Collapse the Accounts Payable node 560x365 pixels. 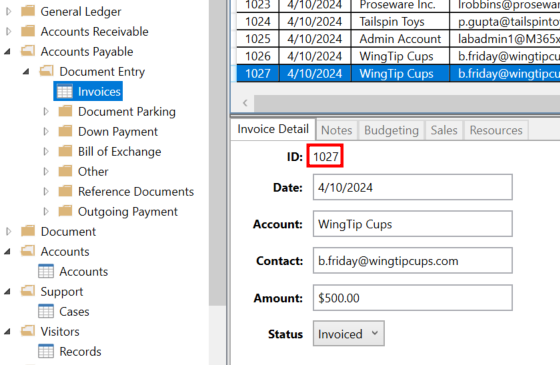pyautogui.click(x=8, y=52)
